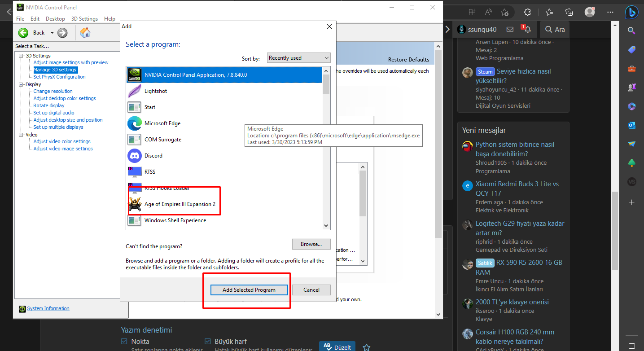
Task: Open the Sort by dropdown
Action: point(298,58)
